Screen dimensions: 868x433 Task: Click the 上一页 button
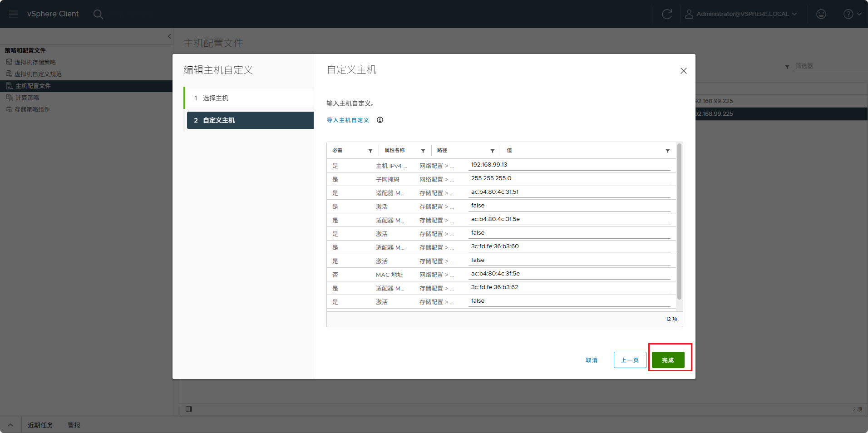[630, 360]
